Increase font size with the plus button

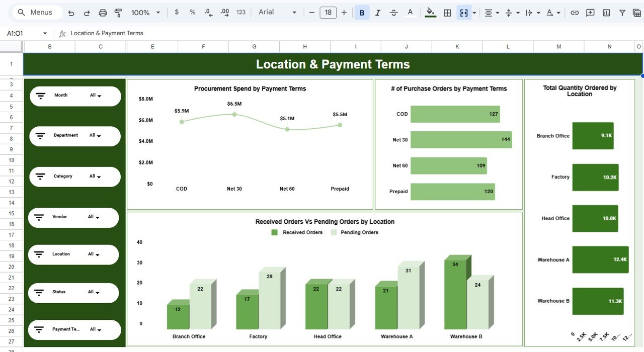click(x=344, y=12)
